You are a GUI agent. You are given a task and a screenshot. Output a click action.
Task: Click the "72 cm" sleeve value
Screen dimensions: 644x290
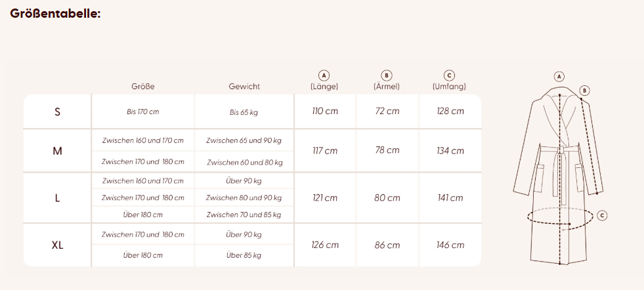(387, 111)
